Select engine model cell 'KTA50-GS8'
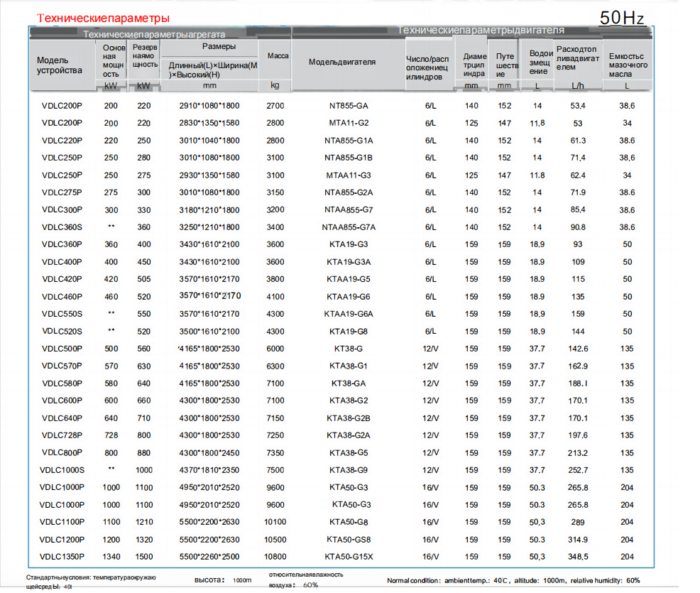This screenshot has width=700, height=593. [x=349, y=540]
